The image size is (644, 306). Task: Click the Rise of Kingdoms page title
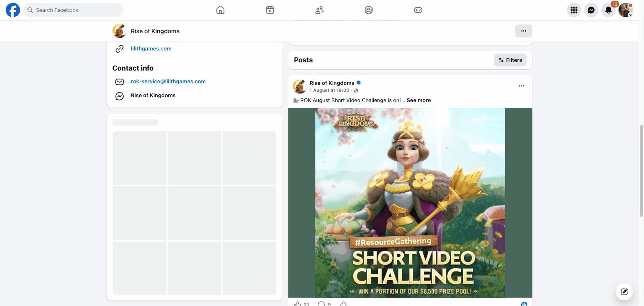155,31
